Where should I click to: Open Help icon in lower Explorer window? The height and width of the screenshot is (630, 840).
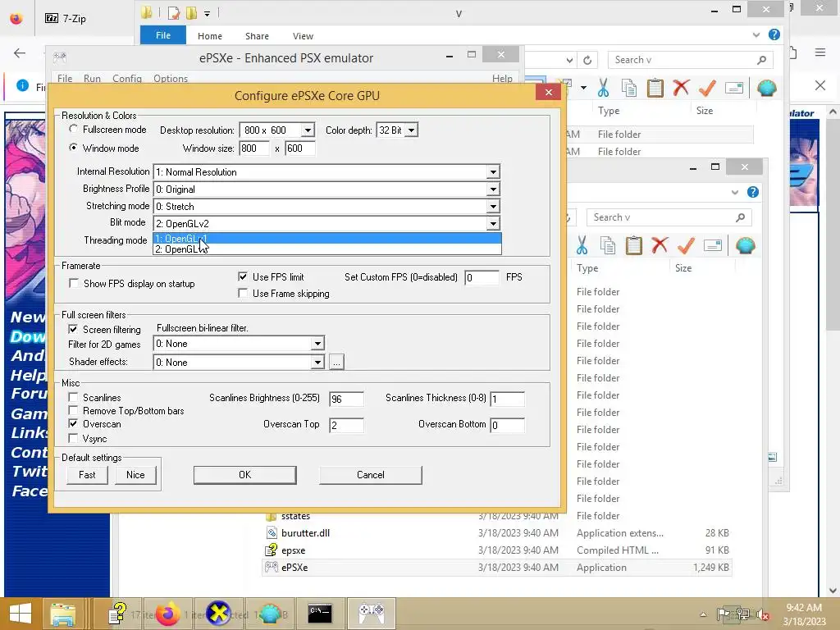[753, 192]
